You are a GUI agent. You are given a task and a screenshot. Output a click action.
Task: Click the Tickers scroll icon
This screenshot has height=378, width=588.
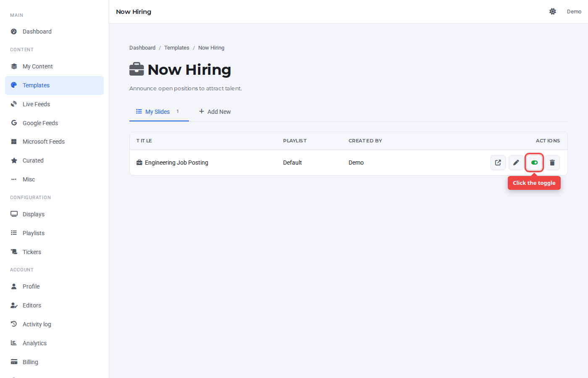(x=14, y=252)
